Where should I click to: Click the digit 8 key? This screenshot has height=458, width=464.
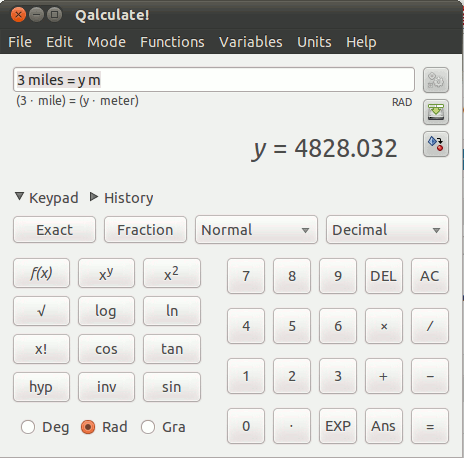pos(292,276)
